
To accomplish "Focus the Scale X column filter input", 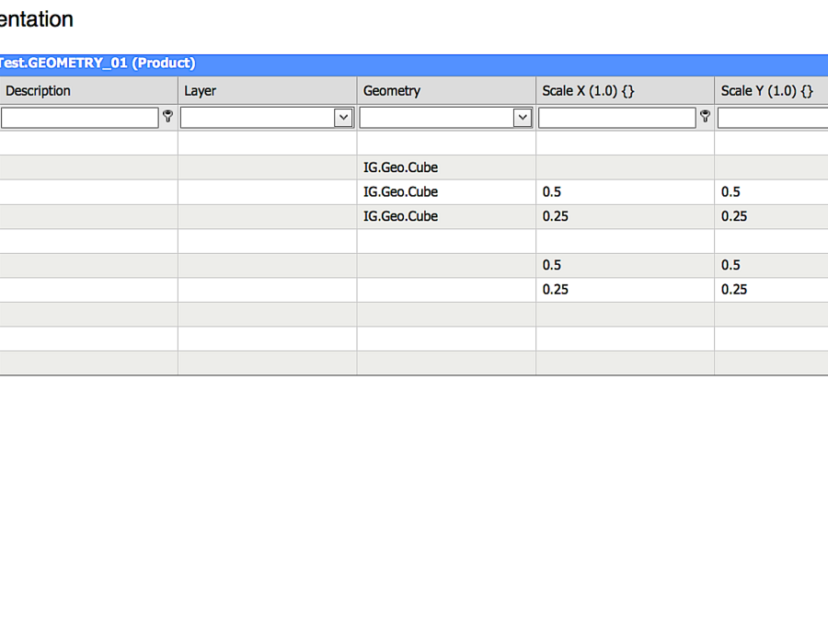I will [616, 118].
